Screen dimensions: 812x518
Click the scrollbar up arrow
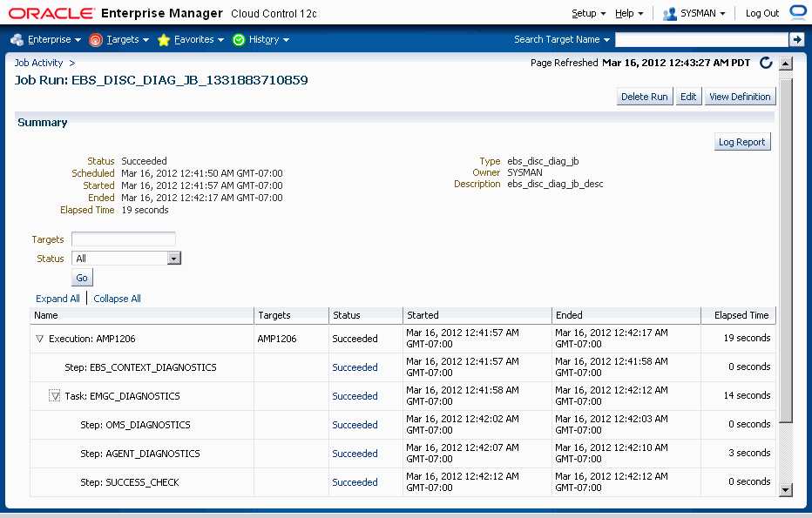(x=786, y=64)
